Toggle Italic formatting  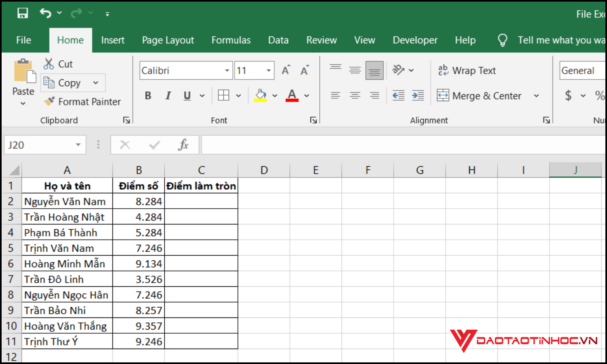[x=168, y=96]
